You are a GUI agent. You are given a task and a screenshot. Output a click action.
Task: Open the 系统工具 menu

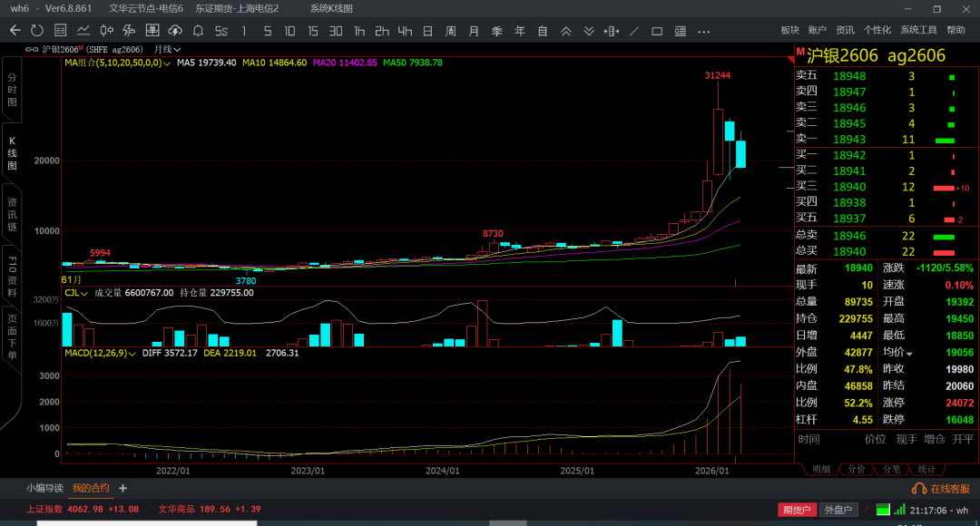(x=918, y=31)
